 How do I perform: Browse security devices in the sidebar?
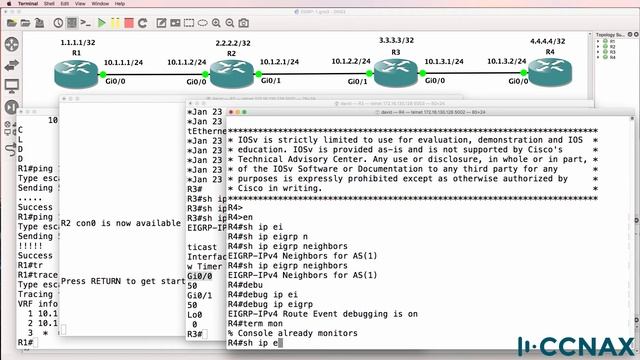coord(12,107)
